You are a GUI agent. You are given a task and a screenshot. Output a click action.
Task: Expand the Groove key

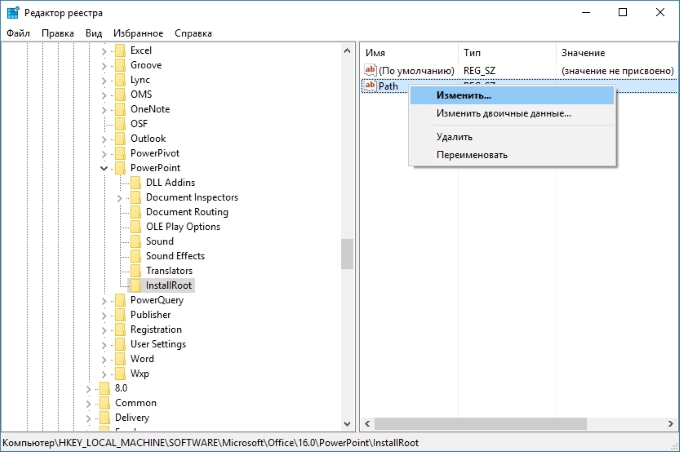tap(104, 66)
